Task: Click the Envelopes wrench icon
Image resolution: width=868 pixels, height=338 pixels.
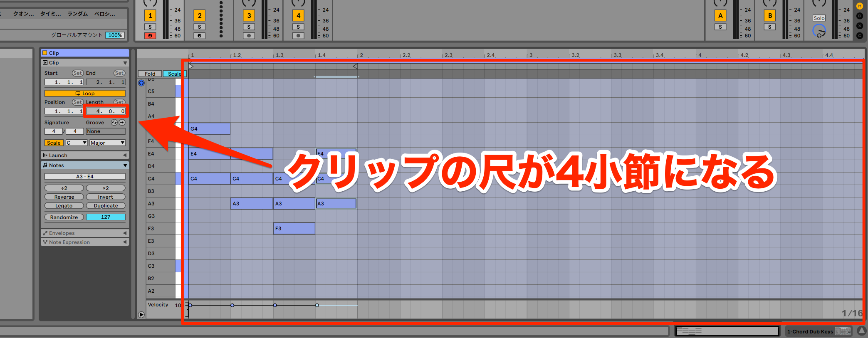Action: [x=45, y=233]
